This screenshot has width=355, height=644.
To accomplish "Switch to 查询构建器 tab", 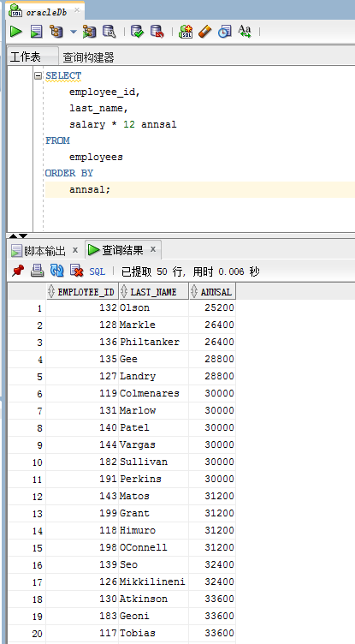I will pyautogui.click(x=88, y=57).
